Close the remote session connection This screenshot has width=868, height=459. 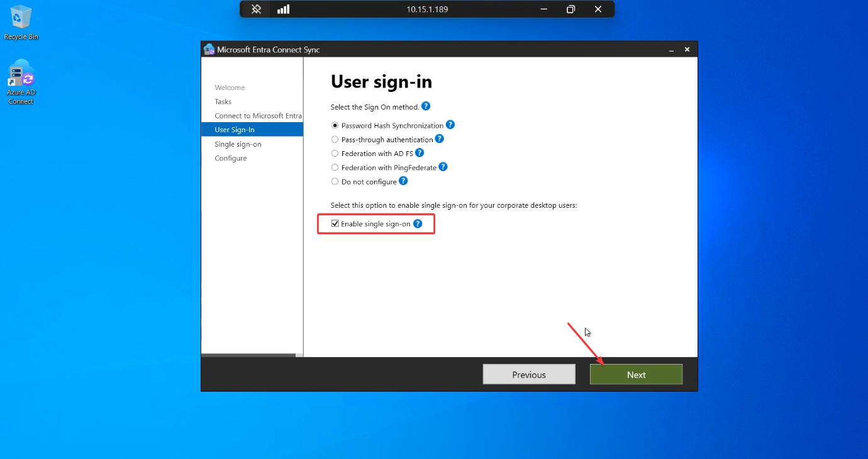598,9
